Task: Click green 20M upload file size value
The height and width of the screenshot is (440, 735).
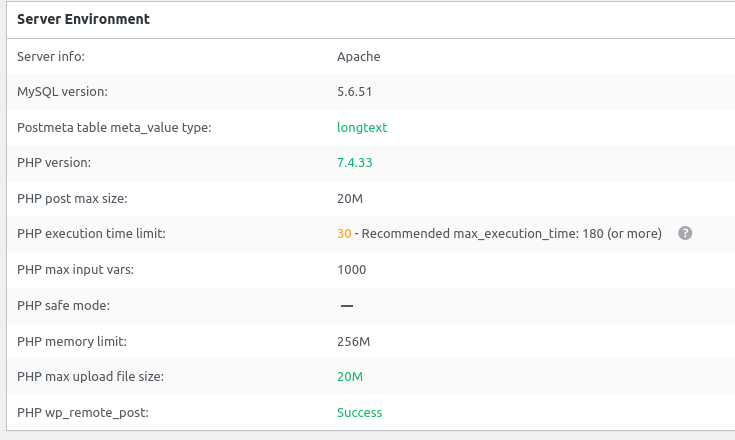Action: click(x=350, y=377)
